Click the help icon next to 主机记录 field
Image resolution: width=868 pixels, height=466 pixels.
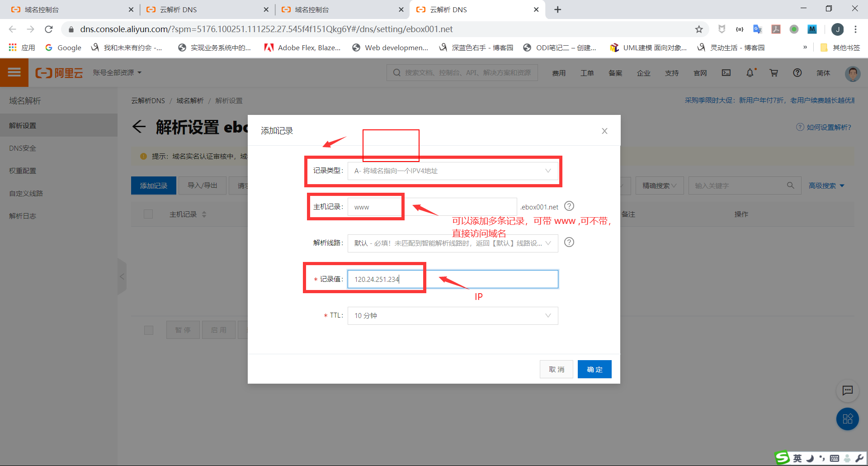point(569,206)
